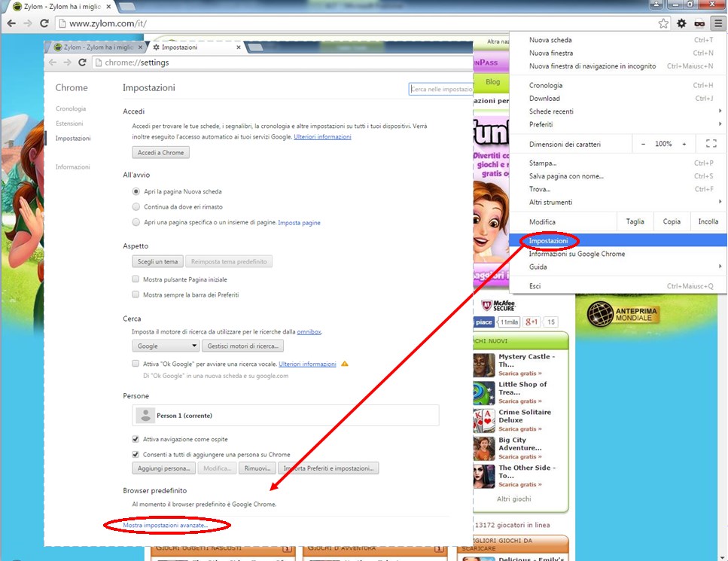Image resolution: width=728 pixels, height=561 pixels.
Task: Toggle 'Mostra sempre la barra dei Preferiti'
Action: tap(136, 294)
